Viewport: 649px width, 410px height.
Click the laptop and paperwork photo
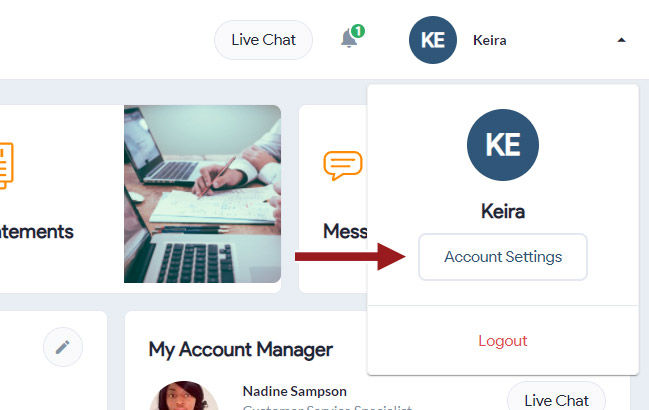click(x=202, y=194)
